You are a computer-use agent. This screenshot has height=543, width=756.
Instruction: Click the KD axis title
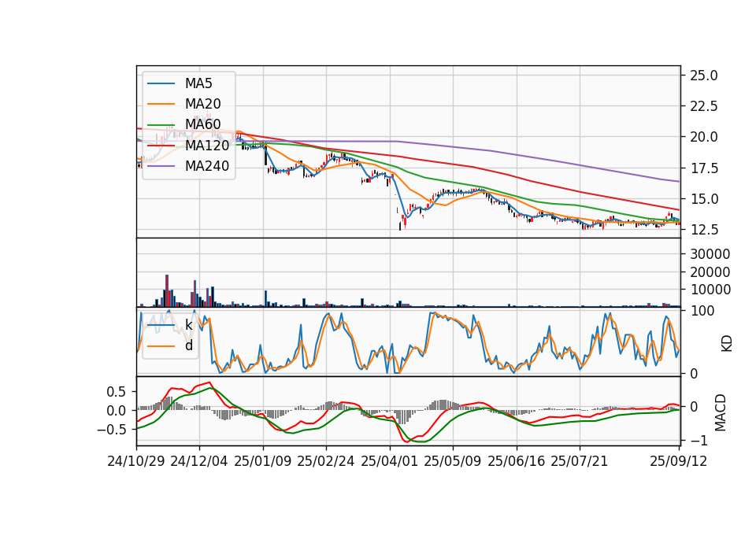point(727,343)
